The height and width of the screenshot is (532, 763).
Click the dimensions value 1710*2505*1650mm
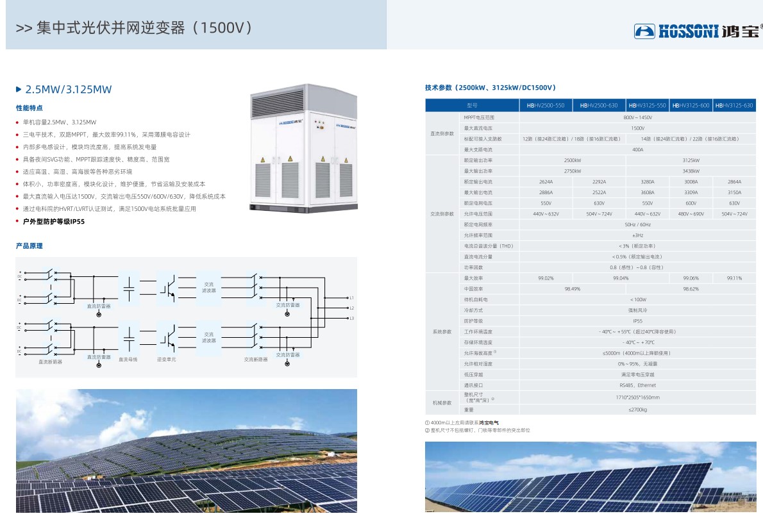pyautogui.click(x=637, y=397)
